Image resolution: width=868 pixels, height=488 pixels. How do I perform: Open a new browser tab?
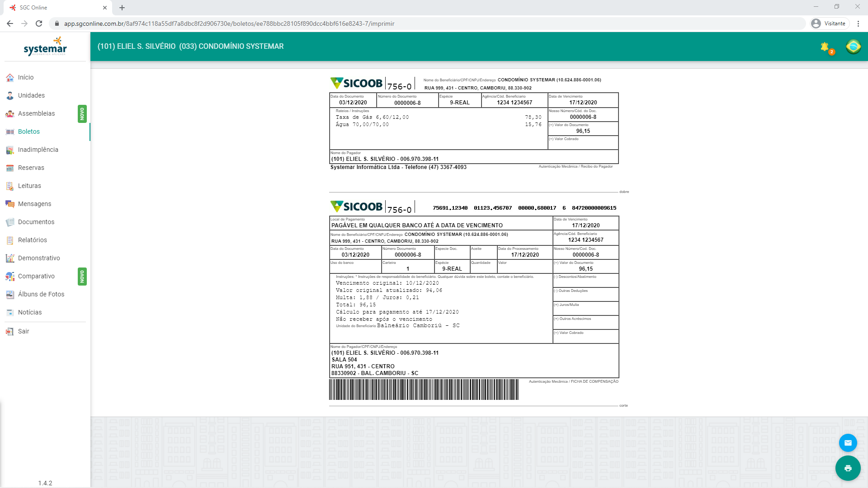coord(122,8)
